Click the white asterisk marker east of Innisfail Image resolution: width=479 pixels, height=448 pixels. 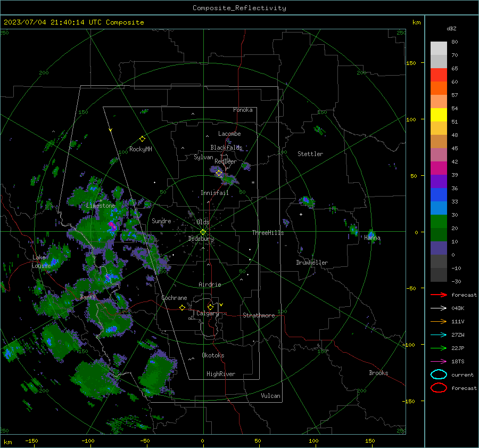point(253,183)
